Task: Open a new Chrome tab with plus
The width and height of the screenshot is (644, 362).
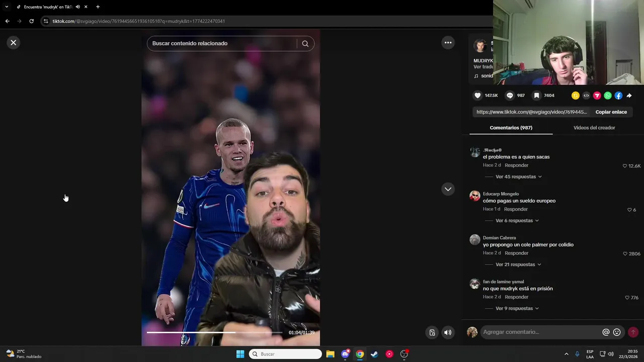Action: (x=98, y=7)
